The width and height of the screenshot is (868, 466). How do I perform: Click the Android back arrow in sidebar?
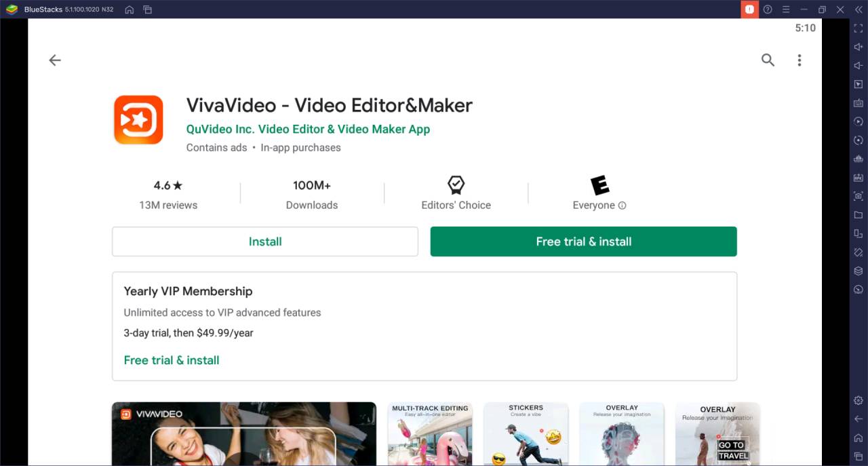coord(859,419)
